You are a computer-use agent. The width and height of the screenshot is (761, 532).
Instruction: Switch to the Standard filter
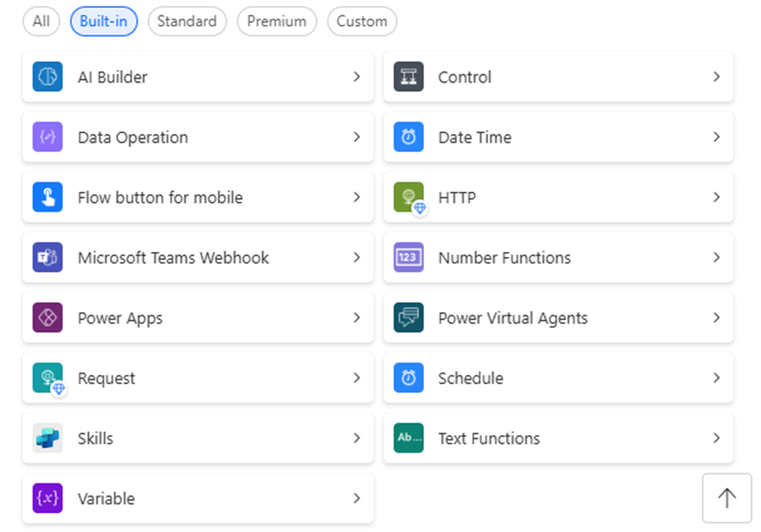pos(187,22)
